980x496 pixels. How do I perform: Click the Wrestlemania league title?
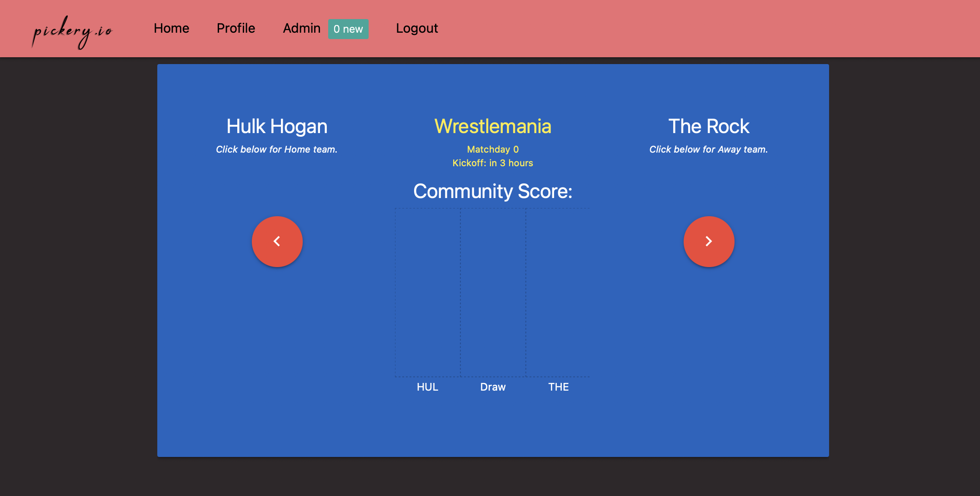pyautogui.click(x=493, y=126)
